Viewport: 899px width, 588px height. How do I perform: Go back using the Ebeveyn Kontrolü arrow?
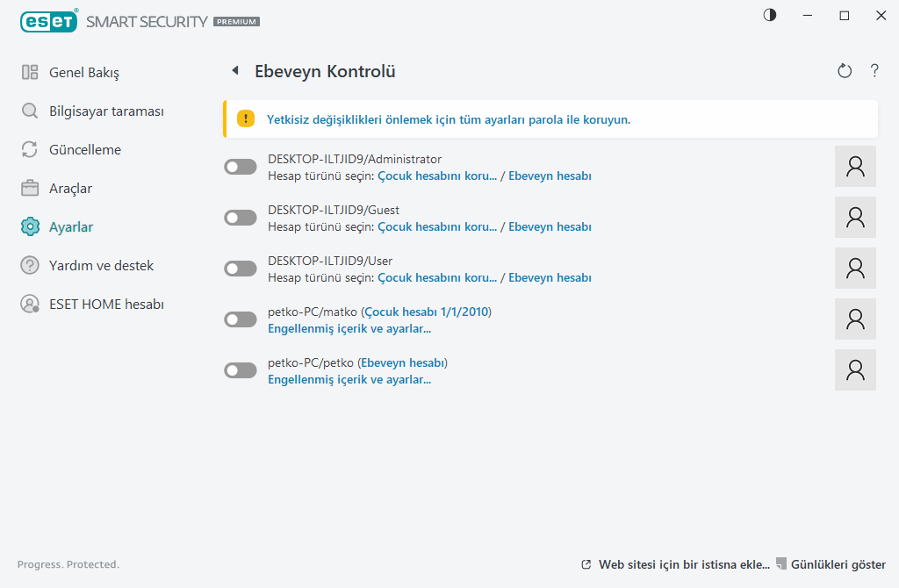point(235,71)
